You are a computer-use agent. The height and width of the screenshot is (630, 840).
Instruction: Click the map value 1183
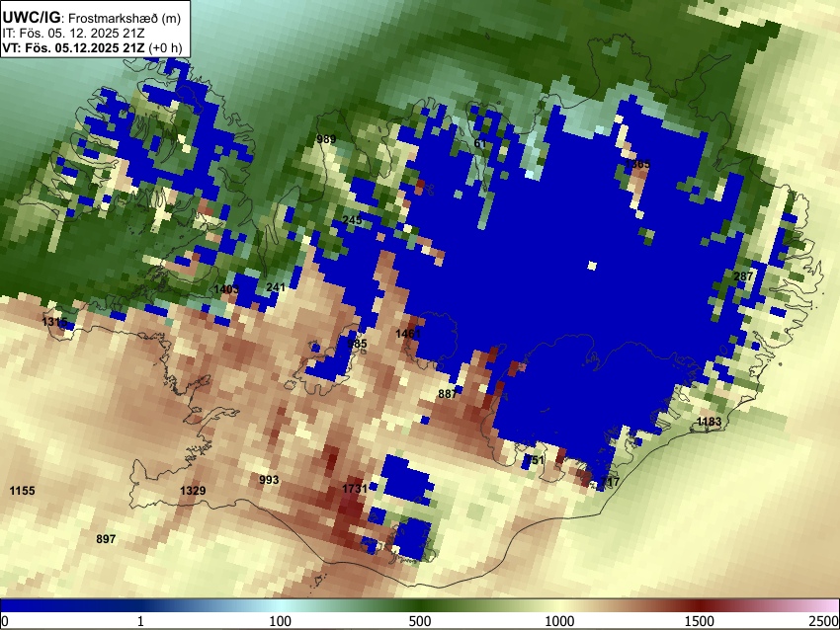(x=709, y=422)
